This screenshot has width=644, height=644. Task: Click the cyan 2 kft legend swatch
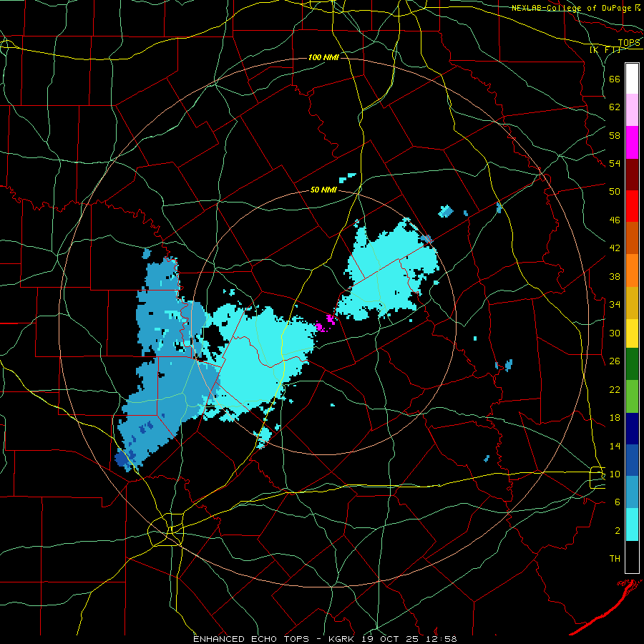632,525
